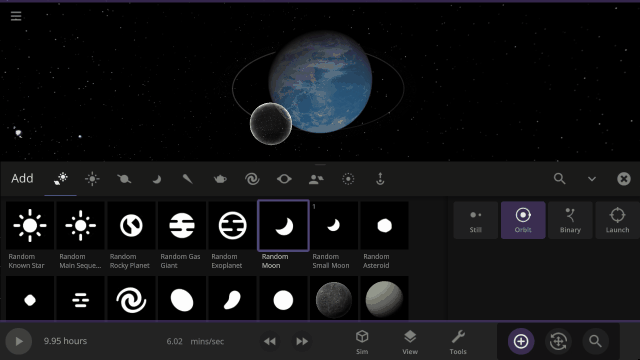Search objects in Add panel
Viewport: 640px width, 360px height.
(x=560, y=179)
